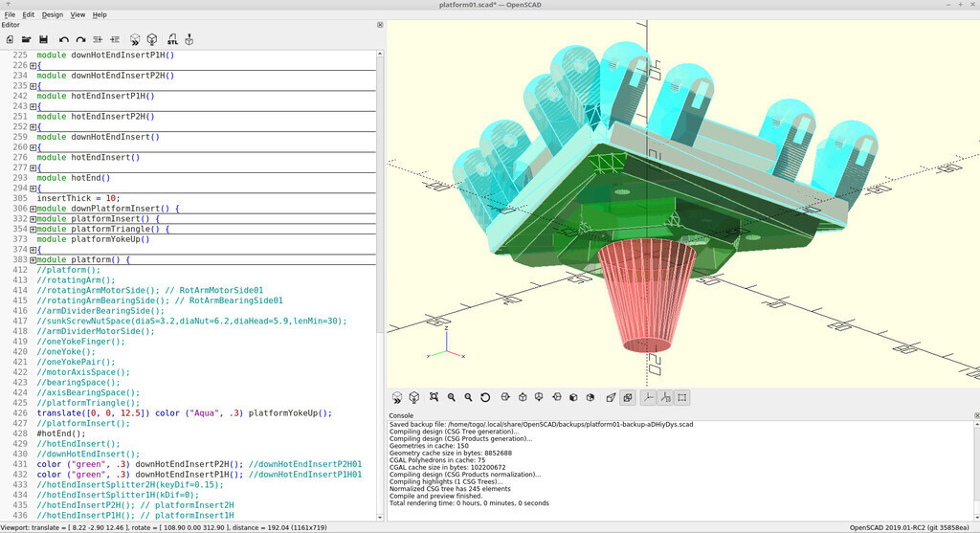Screen dimensions: 980x533
Task: Toggle Show Axes in the viewer
Action: coord(649,397)
